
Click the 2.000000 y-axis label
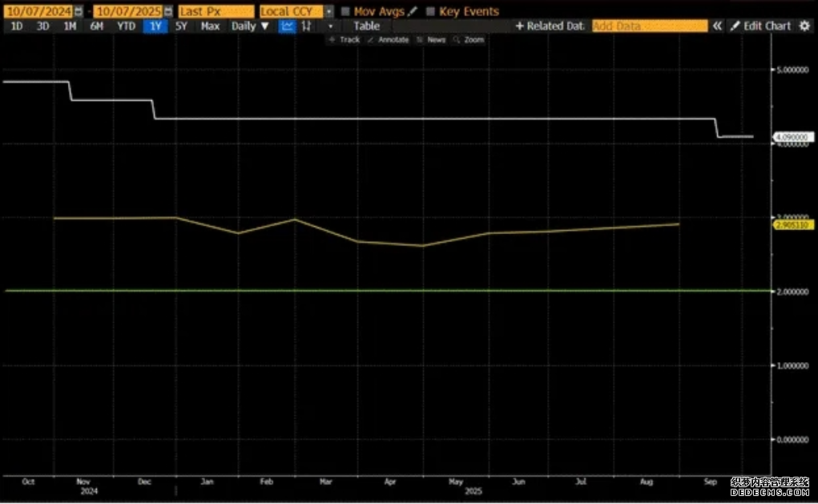tap(792, 292)
